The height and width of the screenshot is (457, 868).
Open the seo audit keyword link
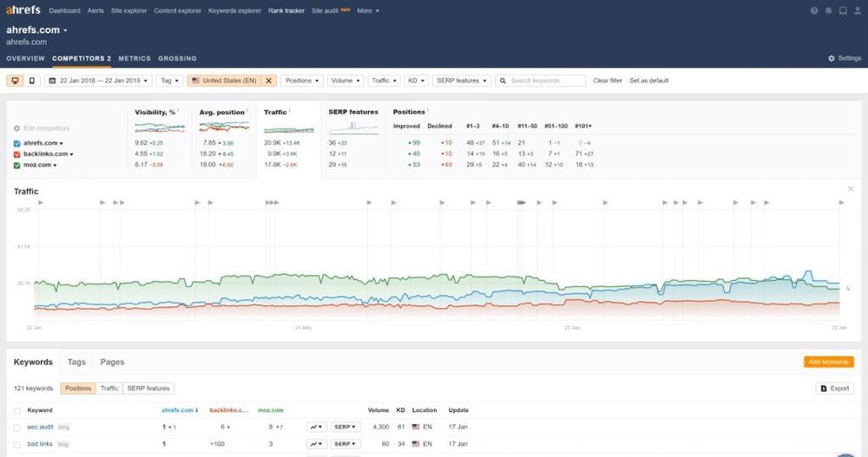coord(41,428)
